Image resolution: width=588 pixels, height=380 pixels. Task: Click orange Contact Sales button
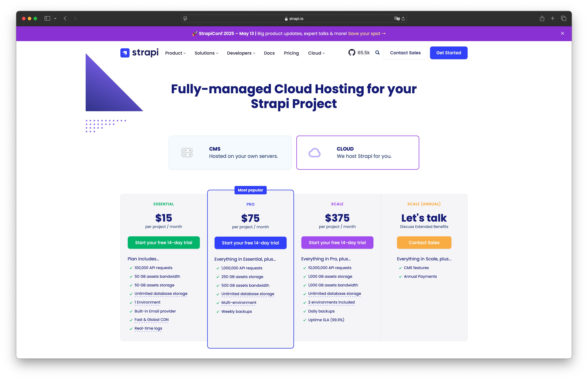coord(424,243)
